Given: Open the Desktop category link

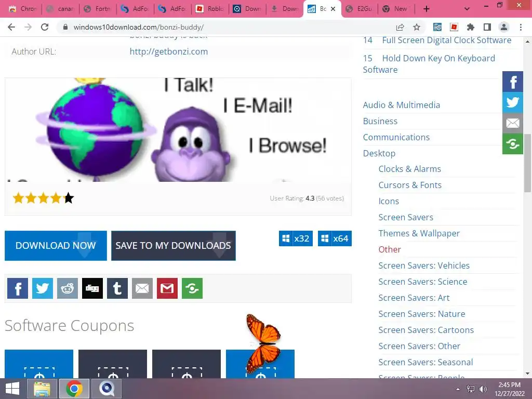Looking at the screenshot, I should tap(379, 153).
